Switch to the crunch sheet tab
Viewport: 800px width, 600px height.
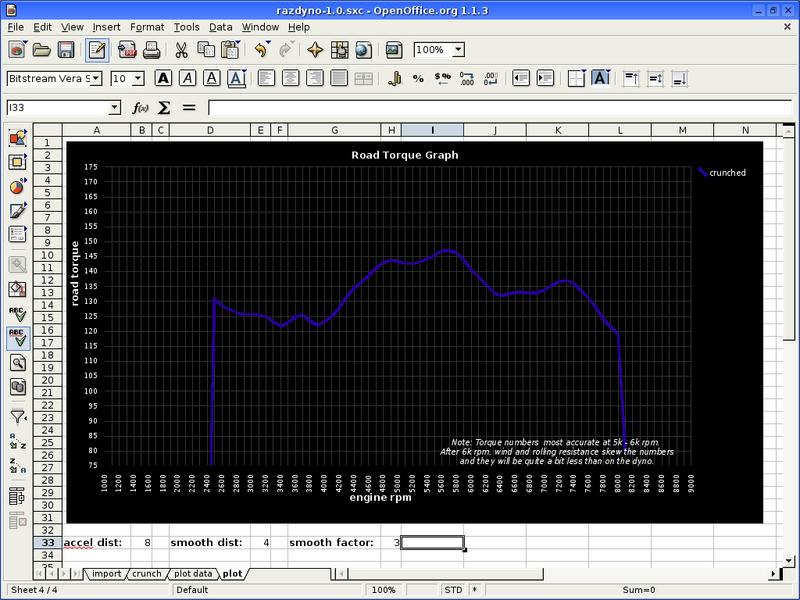(x=146, y=574)
